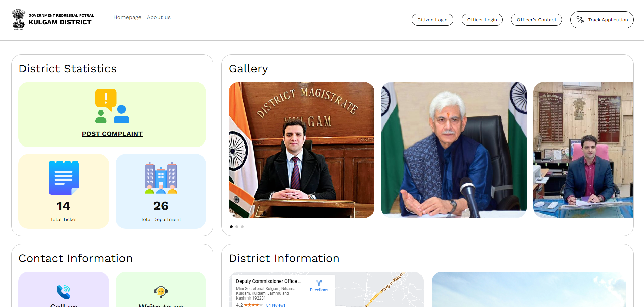Screen dimensions: 644x307
Task: Click the Post Complaint speech bubble icon
Action: coord(112,106)
